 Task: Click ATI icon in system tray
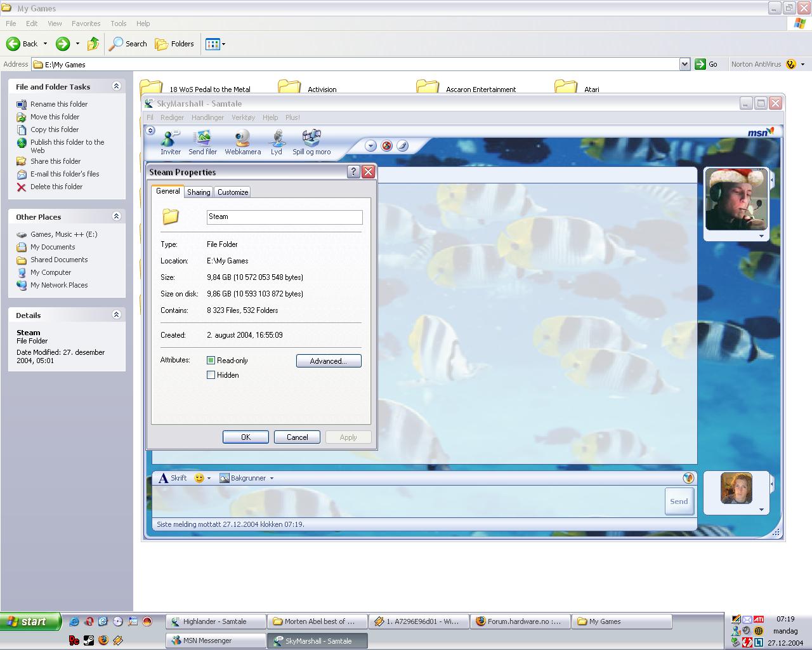pos(758,620)
